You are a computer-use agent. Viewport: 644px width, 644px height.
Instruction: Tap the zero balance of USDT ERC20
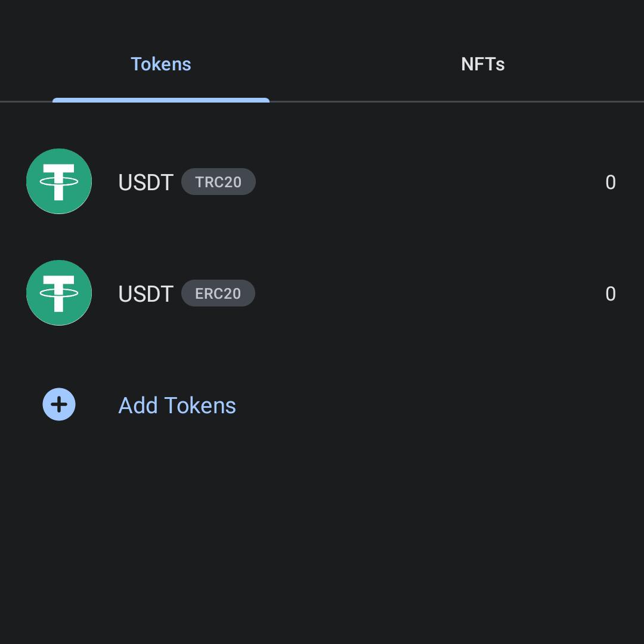click(610, 294)
